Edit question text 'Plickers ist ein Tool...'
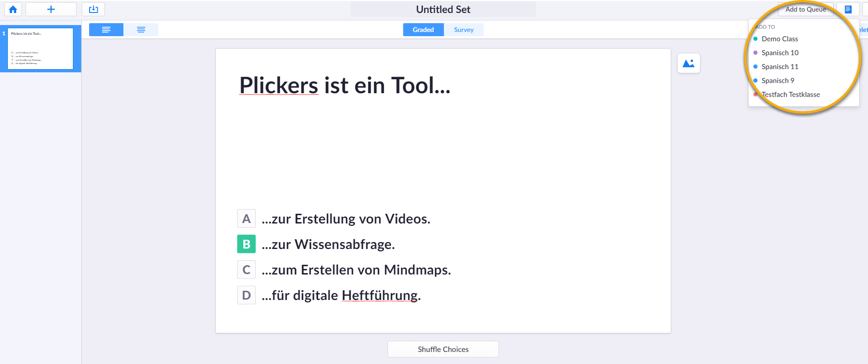The image size is (868, 364). point(345,85)
